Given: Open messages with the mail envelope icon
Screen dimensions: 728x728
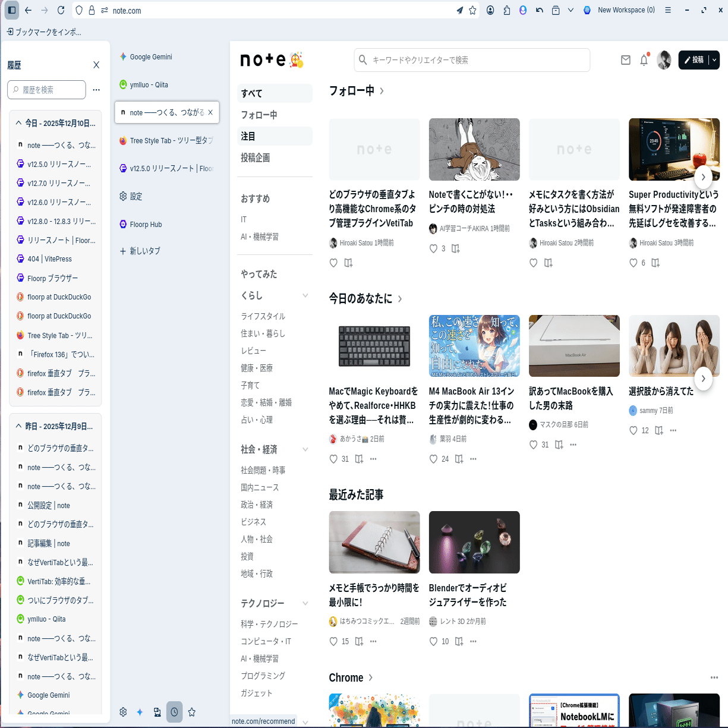Looking at the screenshot, I should coord(625,59).
